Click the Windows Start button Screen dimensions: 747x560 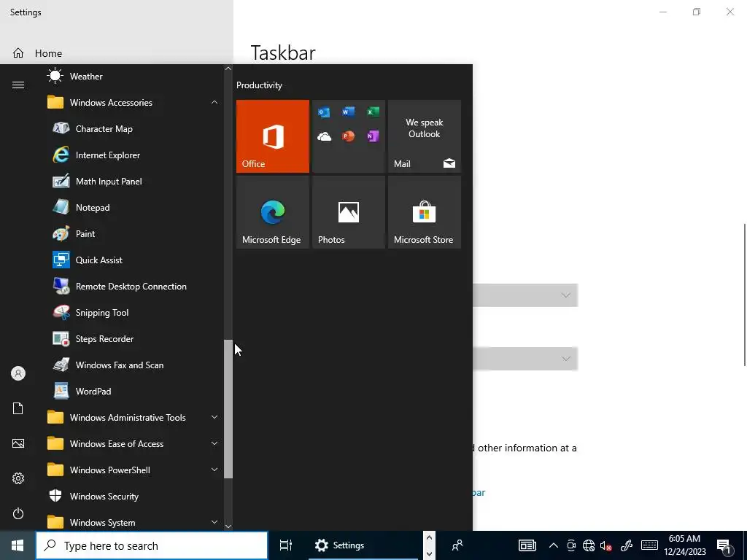pyautogui.click(x=18, y=545)
